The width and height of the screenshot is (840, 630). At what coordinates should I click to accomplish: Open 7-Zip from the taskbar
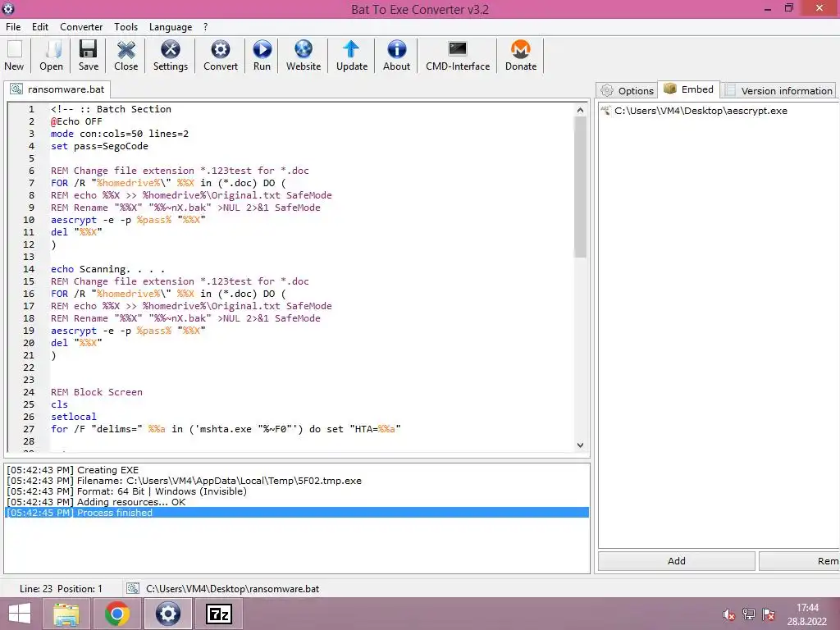(219, 614)
